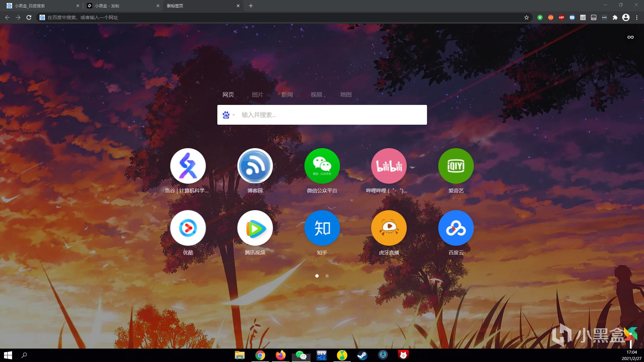The width and height of the screenshot is (644, 362).
Task: Open Steam from the taskbar
Action: point(362,355)
